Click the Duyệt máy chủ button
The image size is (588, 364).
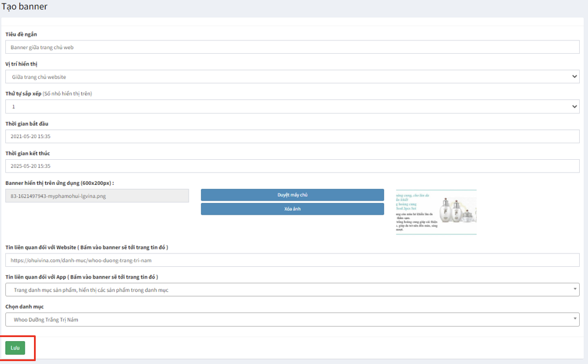tap(292, 195)
